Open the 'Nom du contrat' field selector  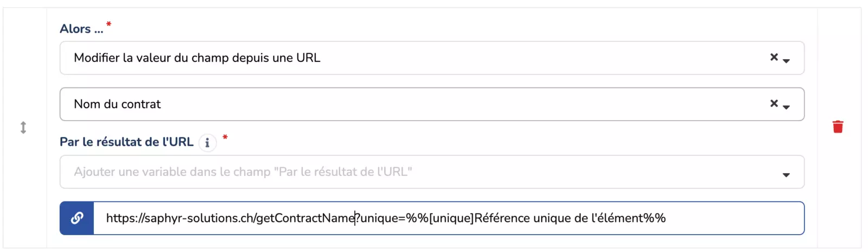[x=380, y=104]
